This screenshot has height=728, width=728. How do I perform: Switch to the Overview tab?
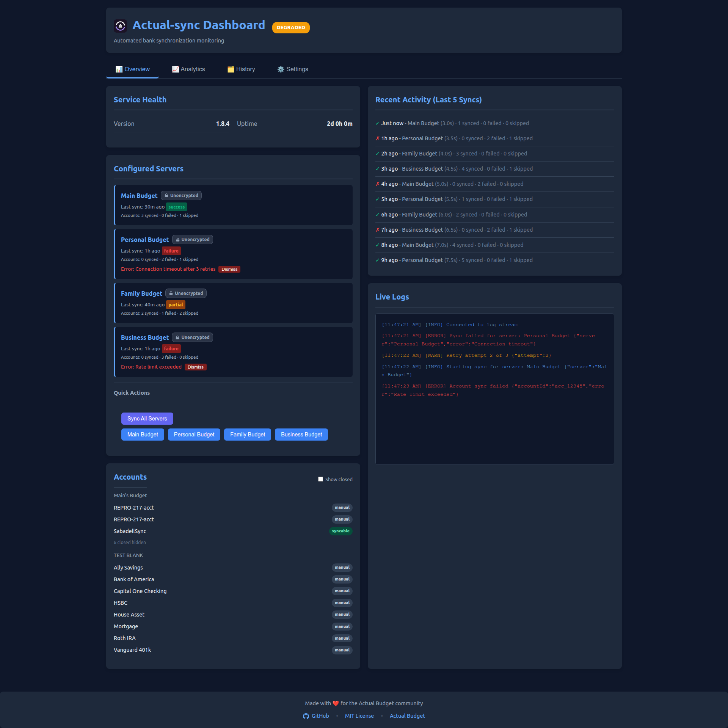point(132,69)
